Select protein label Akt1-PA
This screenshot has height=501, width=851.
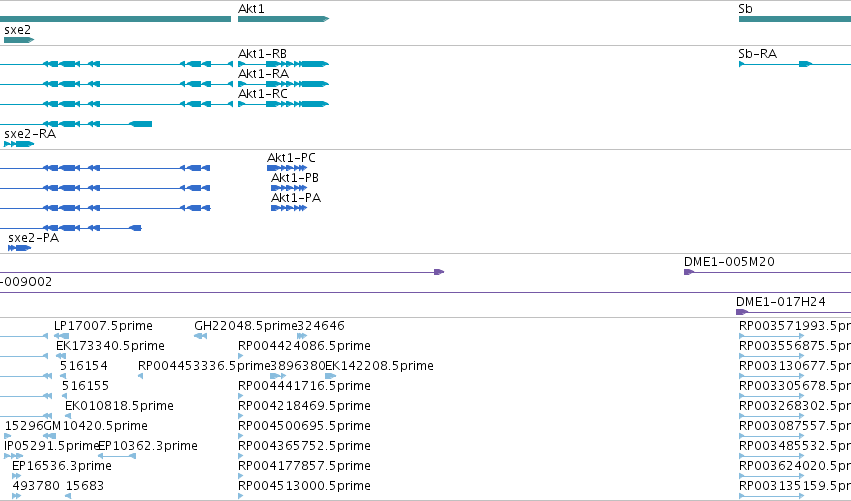click(296, 198)
